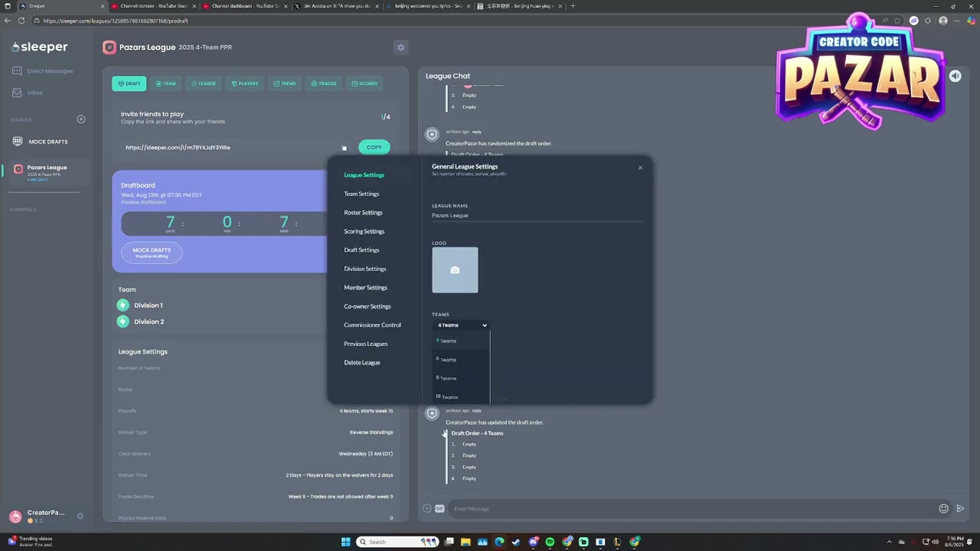
Task: Reply to the updated draft order message
Action: coord(477,411)
